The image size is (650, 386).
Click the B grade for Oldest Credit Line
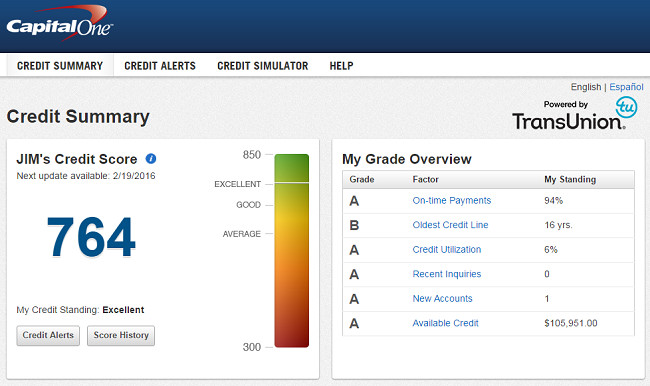click(354, 225)
